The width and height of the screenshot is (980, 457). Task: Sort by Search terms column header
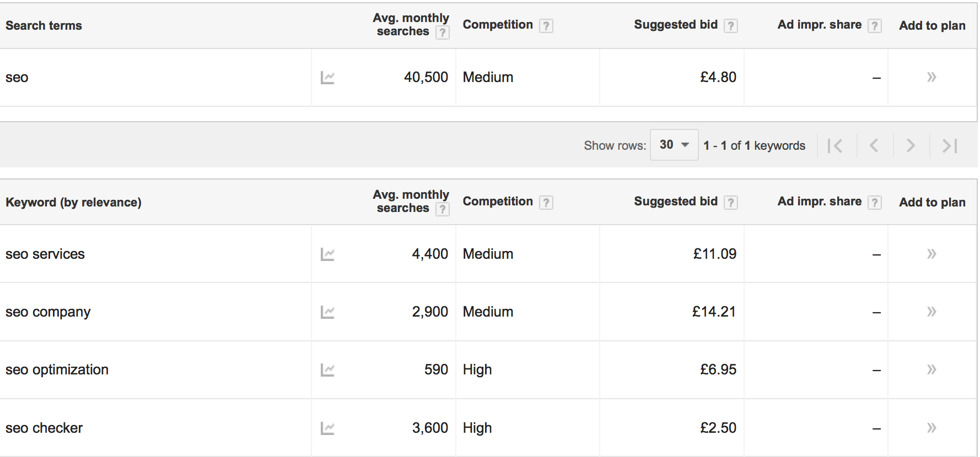pos(44,25)
